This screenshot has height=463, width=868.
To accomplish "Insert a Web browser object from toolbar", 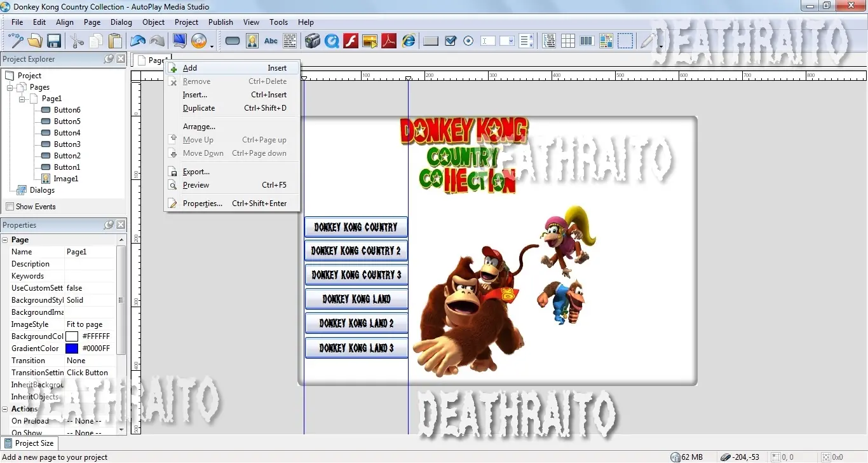I will click(x=409, y=41).
